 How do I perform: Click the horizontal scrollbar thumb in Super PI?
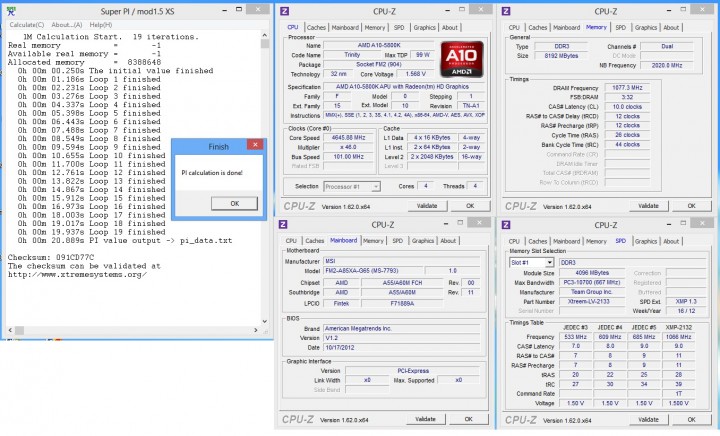(19, 330)
